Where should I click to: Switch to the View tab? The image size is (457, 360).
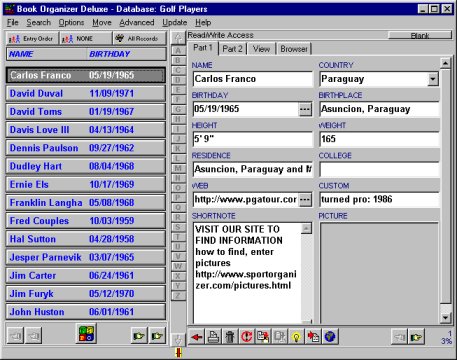[261, 49]
